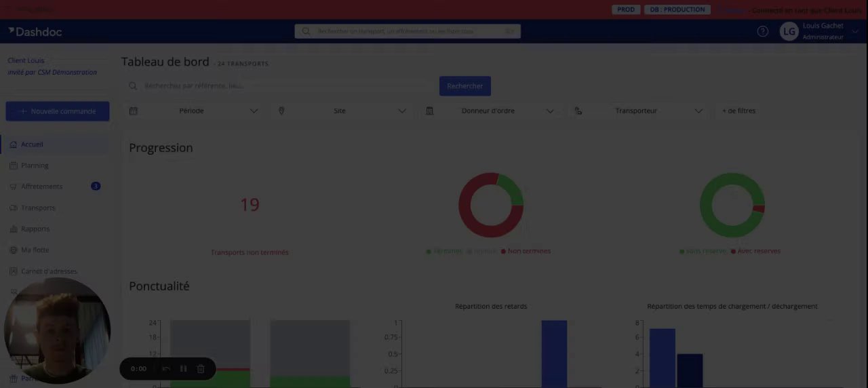Click the LG user avatar
868x388 pixels.
click(789, 31)
